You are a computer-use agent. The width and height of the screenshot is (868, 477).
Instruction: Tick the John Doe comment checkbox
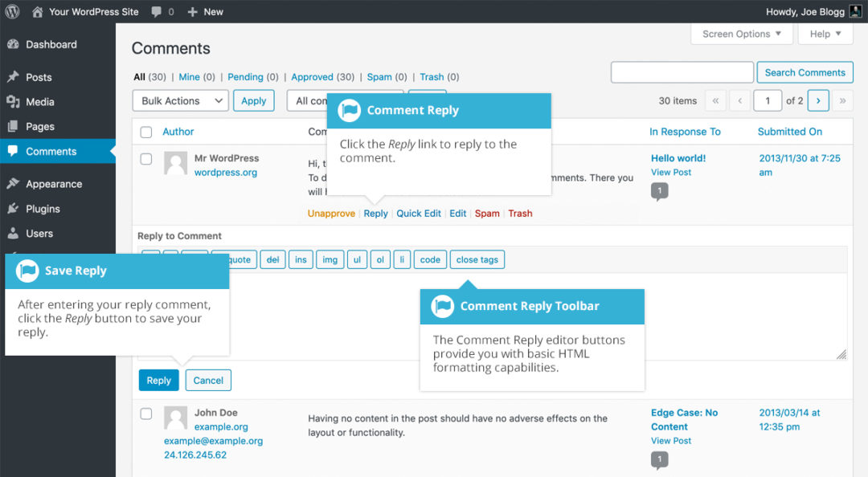145,413
